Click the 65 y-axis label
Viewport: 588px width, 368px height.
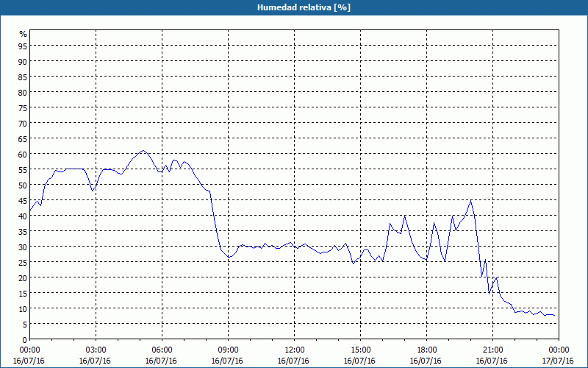point(23,138)
